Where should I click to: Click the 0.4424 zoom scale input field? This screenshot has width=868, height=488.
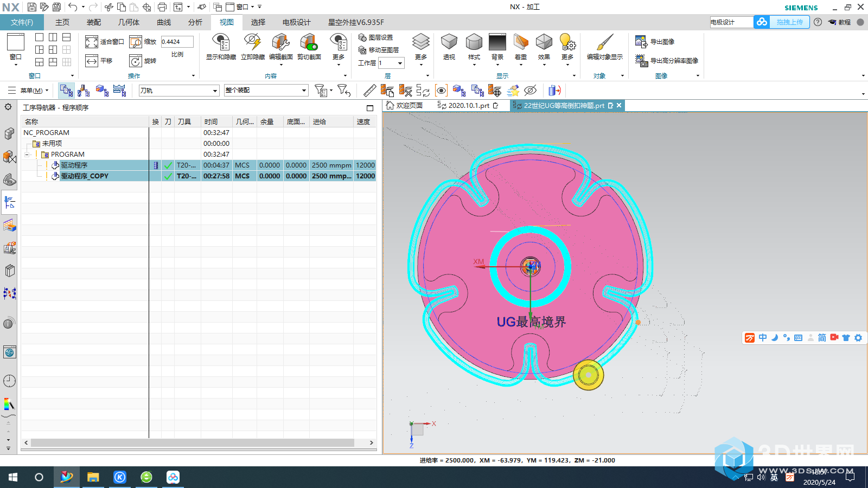[177, 42]
